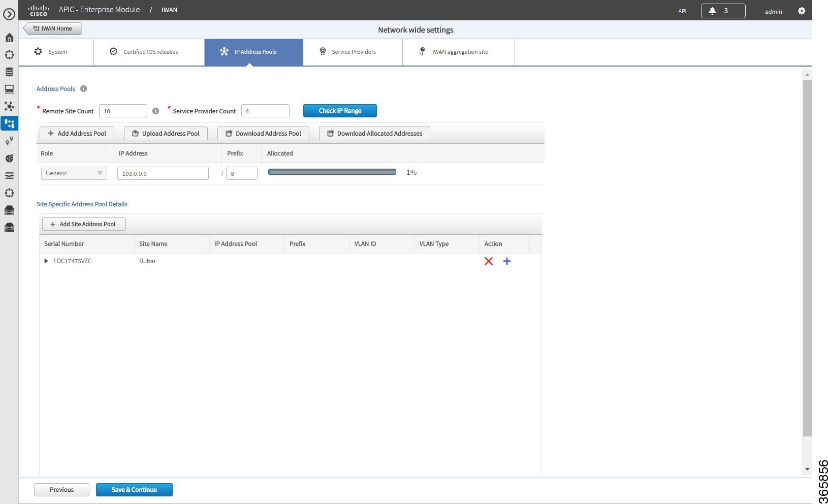Viewport: 828px width, 504px height.
Task: Expand the left sidebar with the arrow circle icon
Action: pyautogui.click(x=9, y=15)
